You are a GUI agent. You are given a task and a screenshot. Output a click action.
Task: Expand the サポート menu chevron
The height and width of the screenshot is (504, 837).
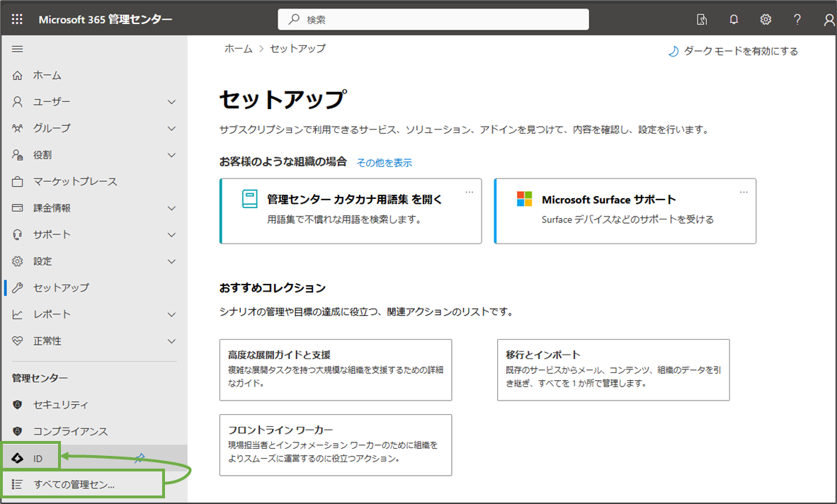[172, 235]
